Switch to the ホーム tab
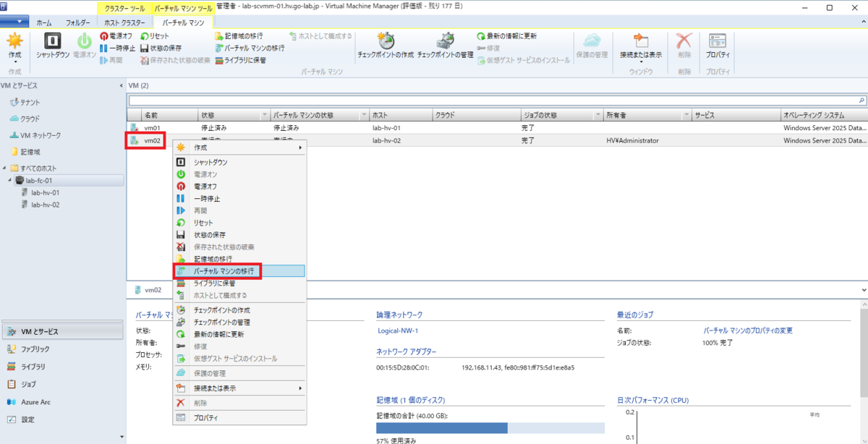This screenshot has width=868, height=444. pyautogui.click(x=45, y=23)
